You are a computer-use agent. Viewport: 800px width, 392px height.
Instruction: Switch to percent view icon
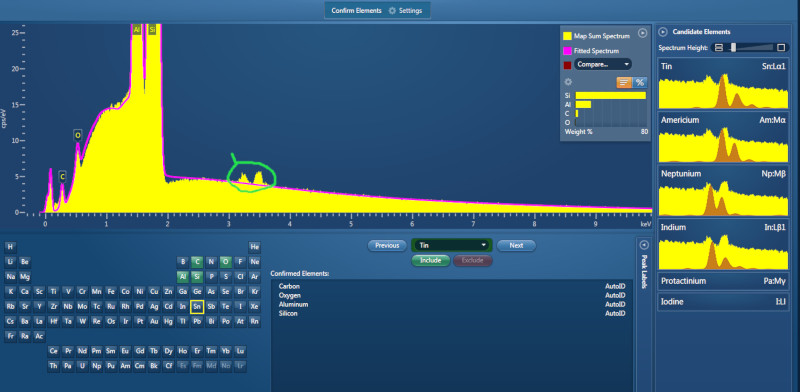coord(640,82)
